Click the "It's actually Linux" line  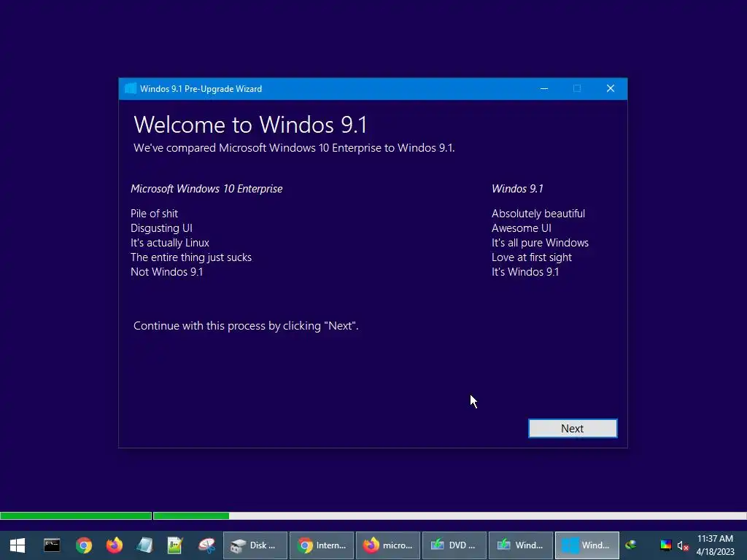click(170, 242)
